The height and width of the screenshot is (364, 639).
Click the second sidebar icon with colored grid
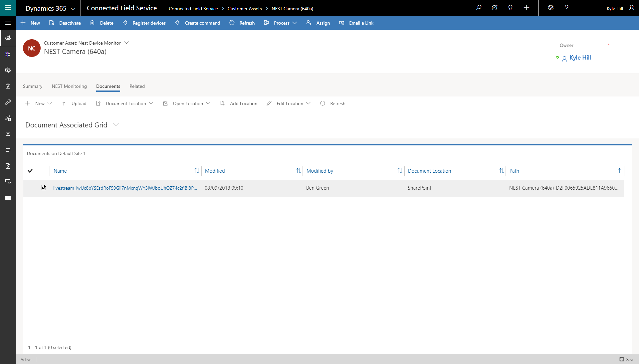coord(8,54)
